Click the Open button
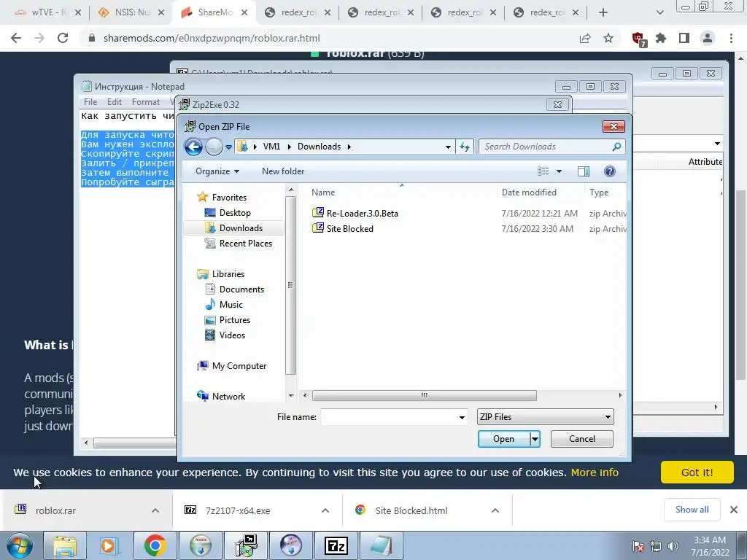The height and width of the screenshot is (560, 747). 503,439
